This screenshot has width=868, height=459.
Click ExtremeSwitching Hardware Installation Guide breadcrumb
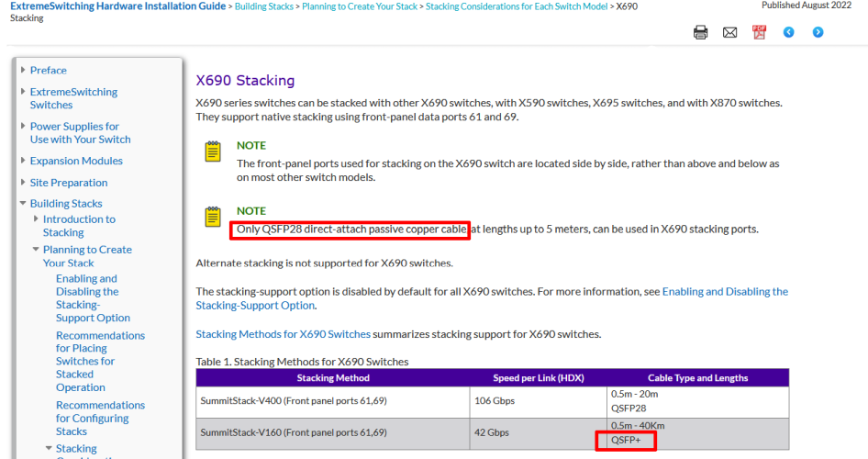click(118, 6)
